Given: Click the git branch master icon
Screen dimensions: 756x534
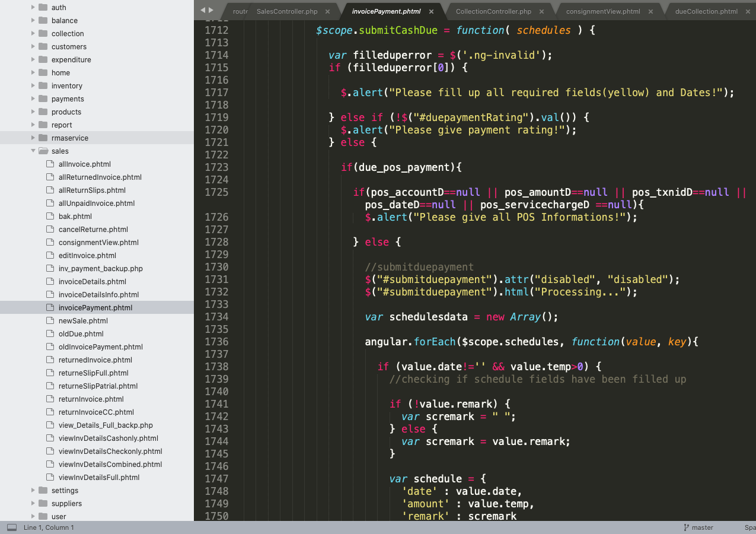Looking at the screenshot, I should click(x=687, y=527).
